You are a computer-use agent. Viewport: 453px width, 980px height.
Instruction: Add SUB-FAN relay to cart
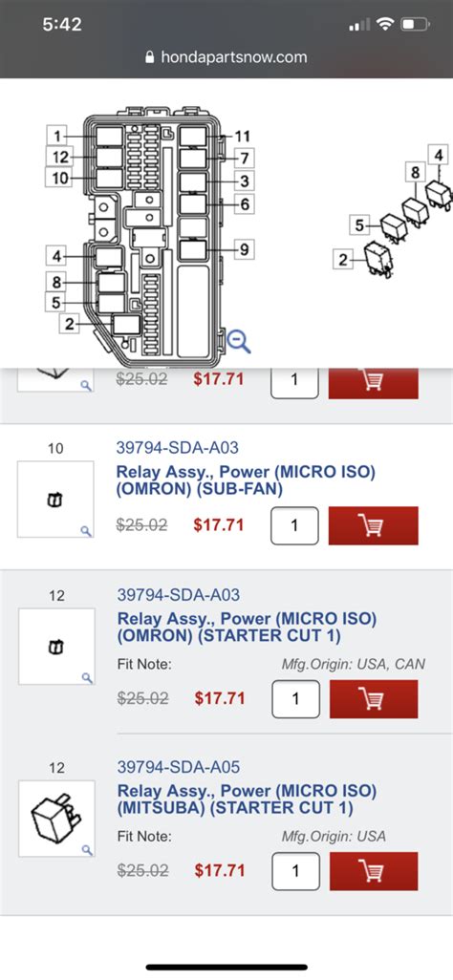click(373, 525)
